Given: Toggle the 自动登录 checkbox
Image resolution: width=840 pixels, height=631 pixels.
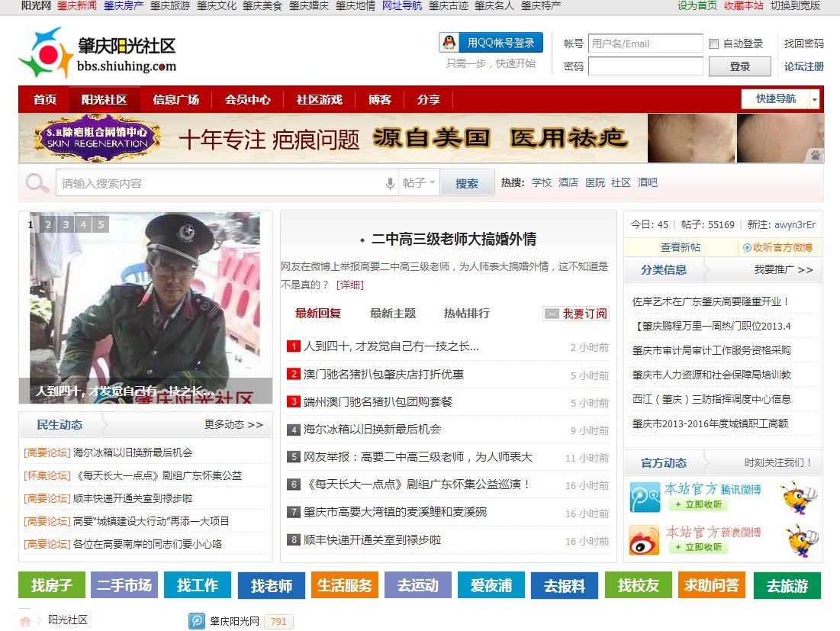Looking at the screenshot, I should point(713,44).
